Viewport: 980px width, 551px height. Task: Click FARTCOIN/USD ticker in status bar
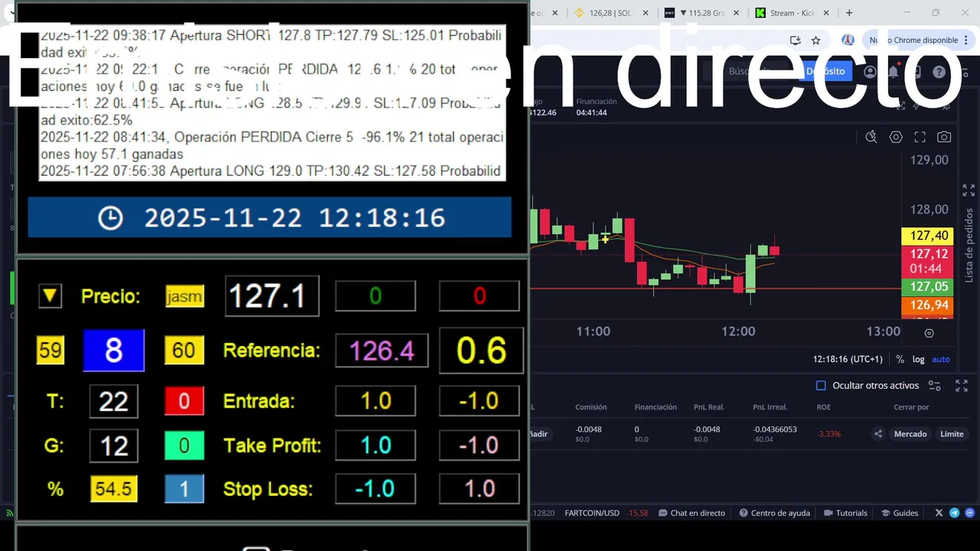[592, 513]
